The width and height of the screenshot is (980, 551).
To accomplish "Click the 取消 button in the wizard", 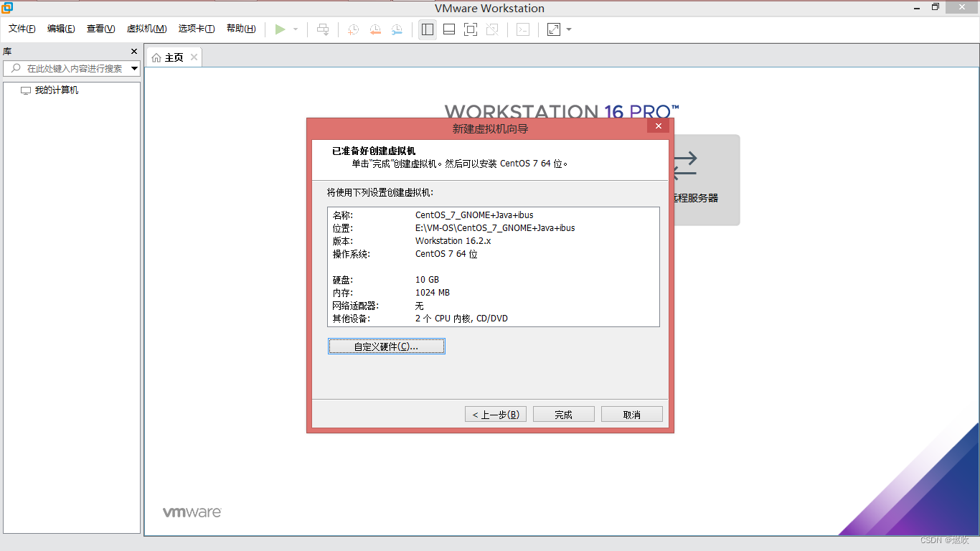I will pos(632,414).
